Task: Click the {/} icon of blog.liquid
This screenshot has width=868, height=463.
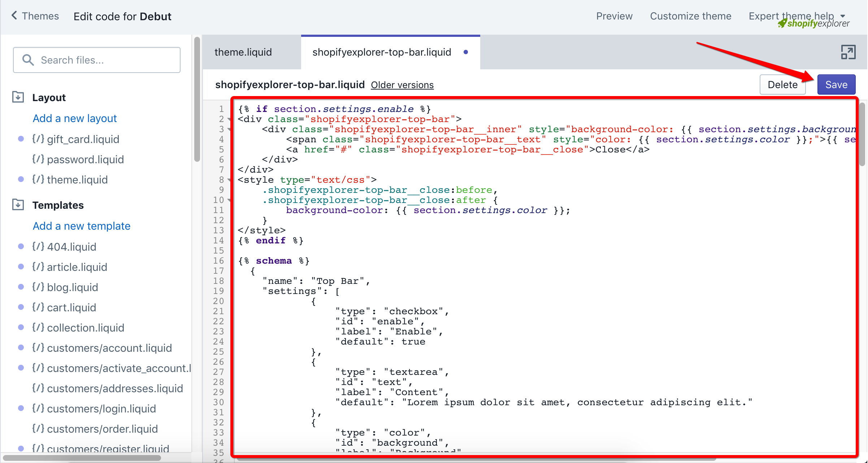Action: pos(38,287)
